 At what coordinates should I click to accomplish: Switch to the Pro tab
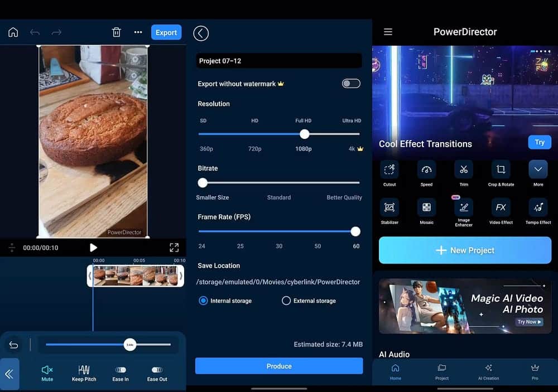(535, 372)
